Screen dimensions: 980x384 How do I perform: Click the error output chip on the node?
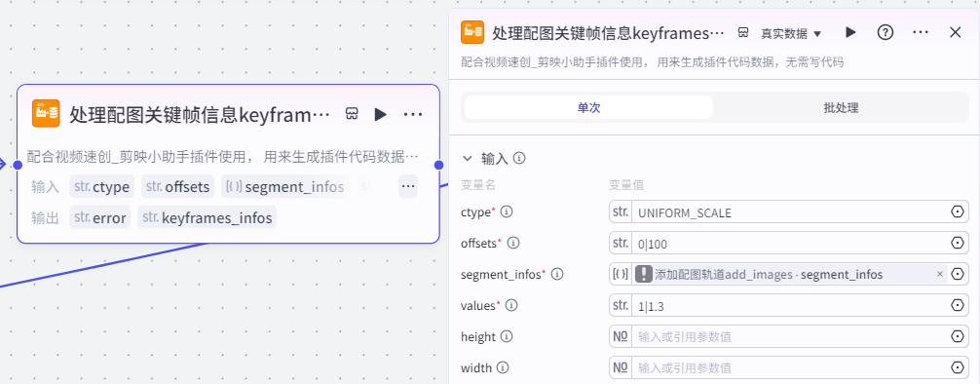coord(100,217)
